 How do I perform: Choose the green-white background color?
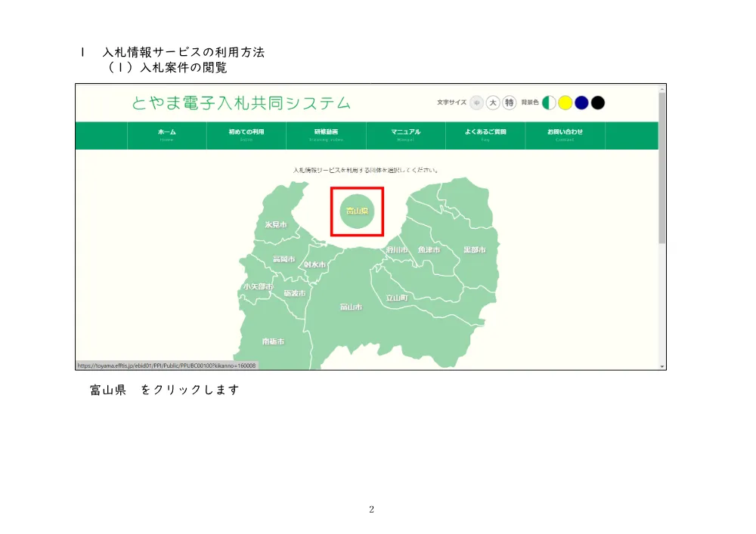[549, 103]
